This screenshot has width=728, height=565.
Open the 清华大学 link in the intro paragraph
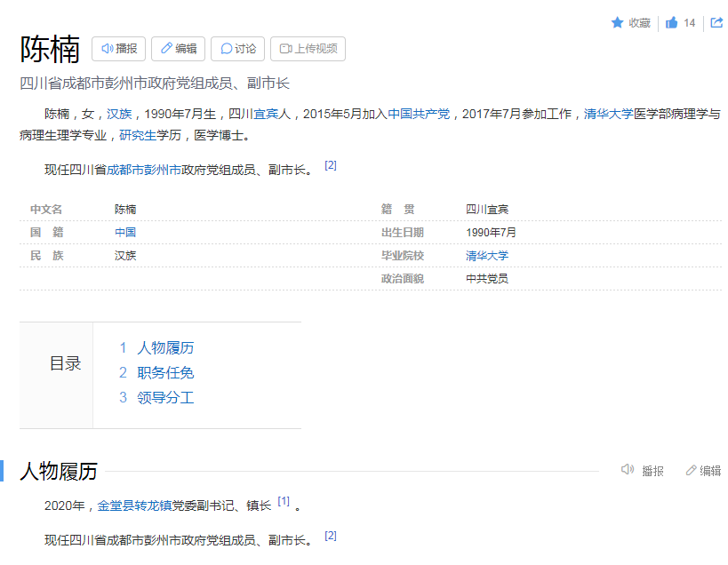(609, 114)
